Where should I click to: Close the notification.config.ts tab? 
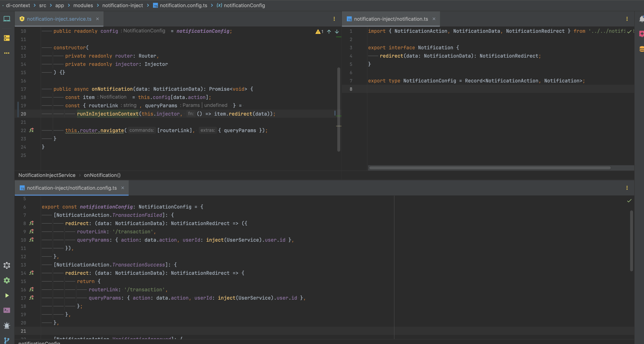pyautogui.click(x=123, y=188)
